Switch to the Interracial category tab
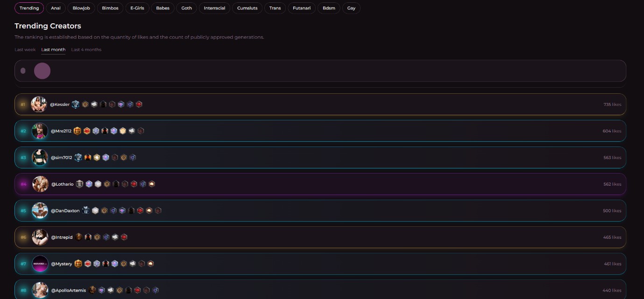 214,8
